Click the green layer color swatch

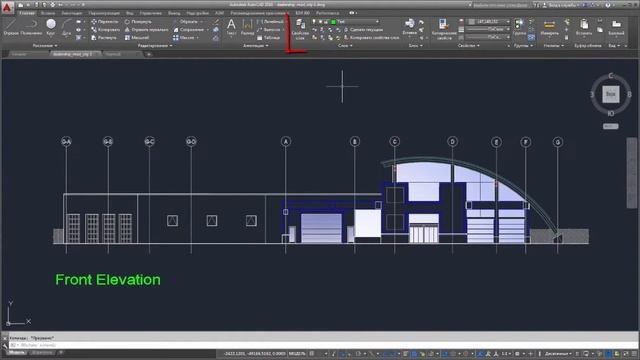(x=333, y=22)
